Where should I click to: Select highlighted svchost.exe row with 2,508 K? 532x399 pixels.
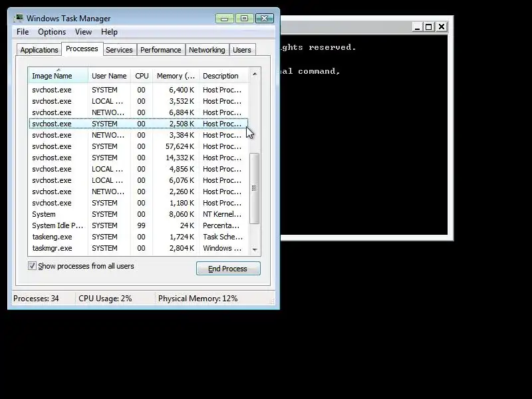point(138,124)
